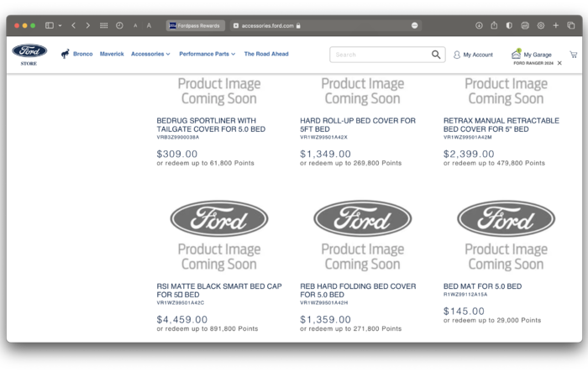The image size is (588, 372).
Task: Open the history clock icon
Action: coord(119,25)
